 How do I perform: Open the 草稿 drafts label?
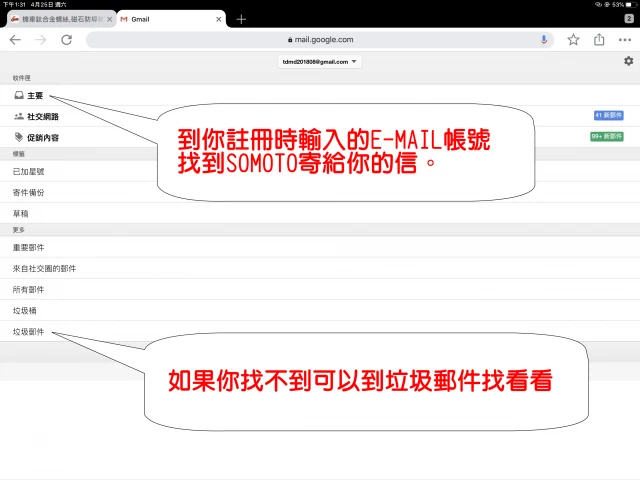pyautogui.click(x=320, y=213)
